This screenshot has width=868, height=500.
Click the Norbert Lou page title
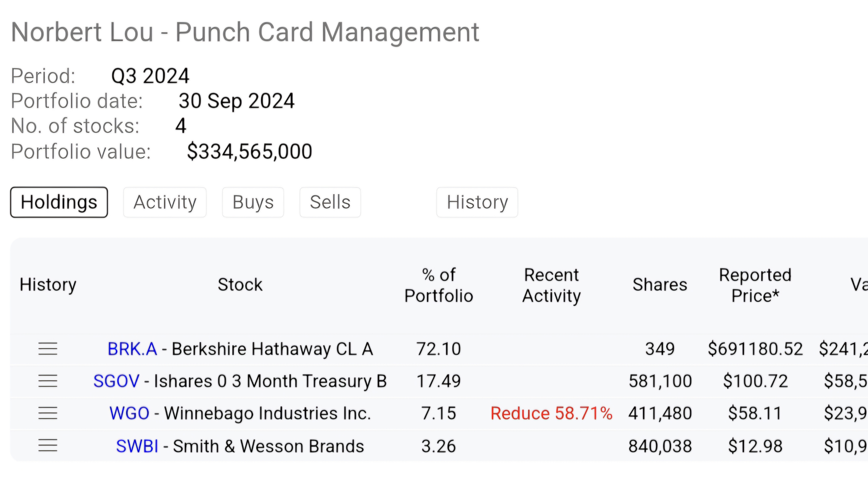tap(245, 32)
